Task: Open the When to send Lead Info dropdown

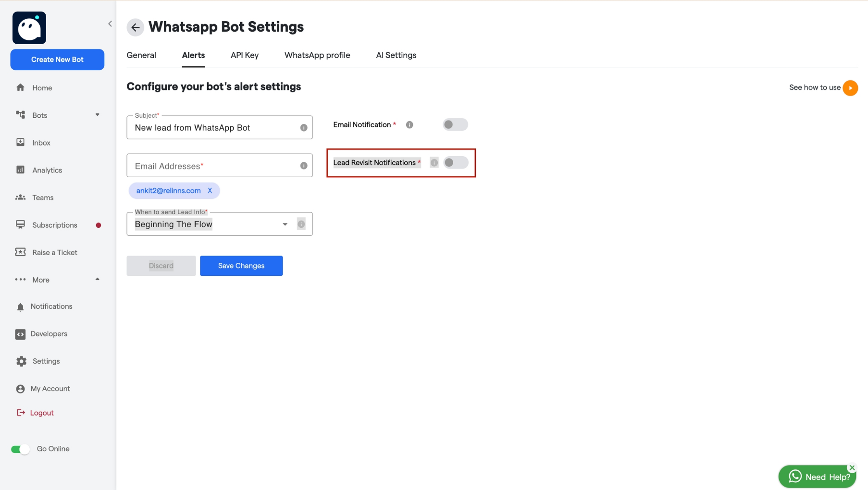Action: (220, 224)
